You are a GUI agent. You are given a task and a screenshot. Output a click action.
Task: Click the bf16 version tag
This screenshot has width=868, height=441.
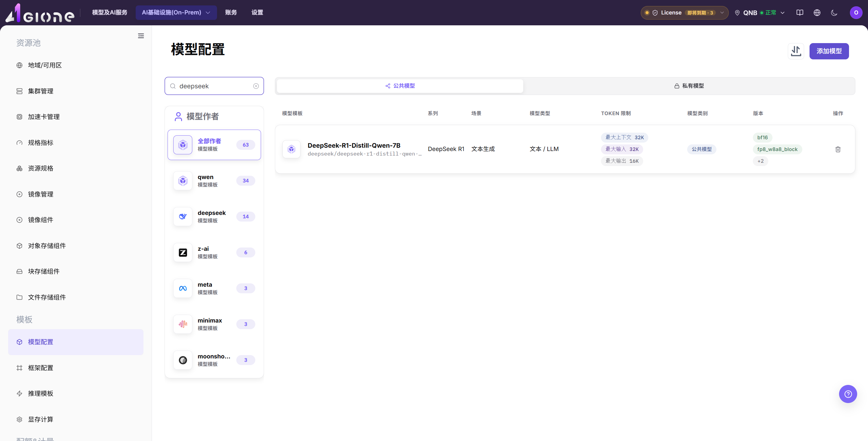click(x=762, y=137)
